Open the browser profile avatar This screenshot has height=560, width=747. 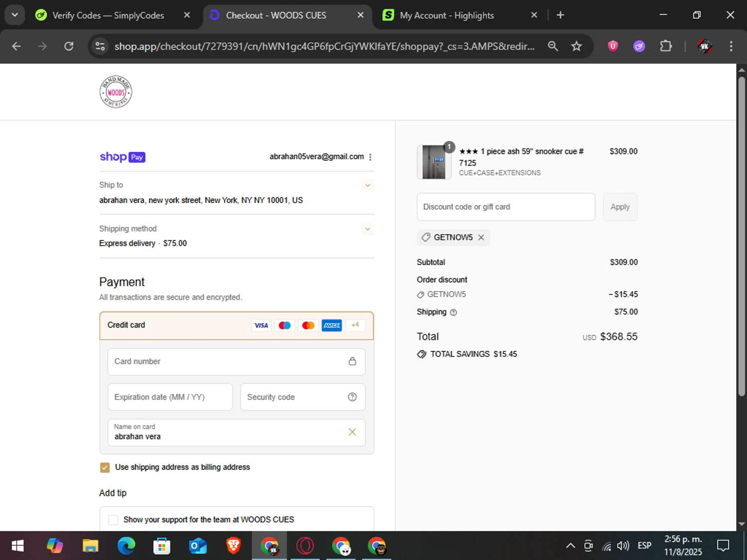coord(704,46)
